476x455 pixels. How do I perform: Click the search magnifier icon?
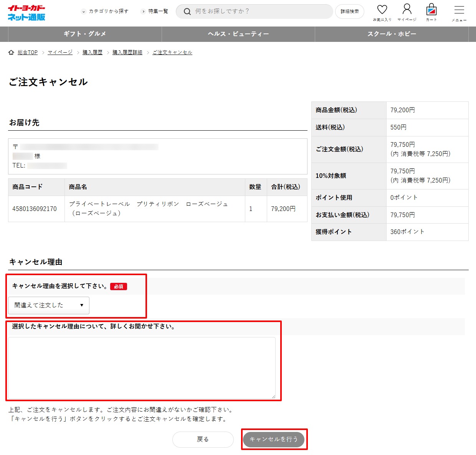pos(187,12)
